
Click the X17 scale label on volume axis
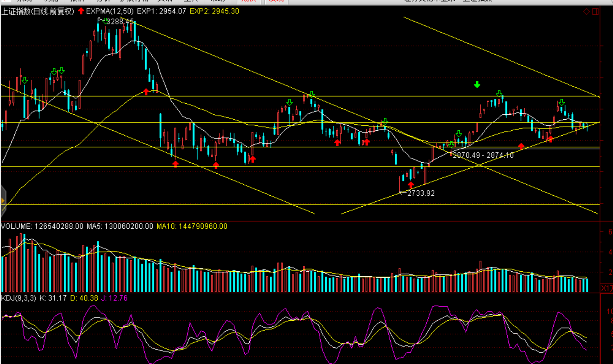pyautogui.click(x=607, y=288)
